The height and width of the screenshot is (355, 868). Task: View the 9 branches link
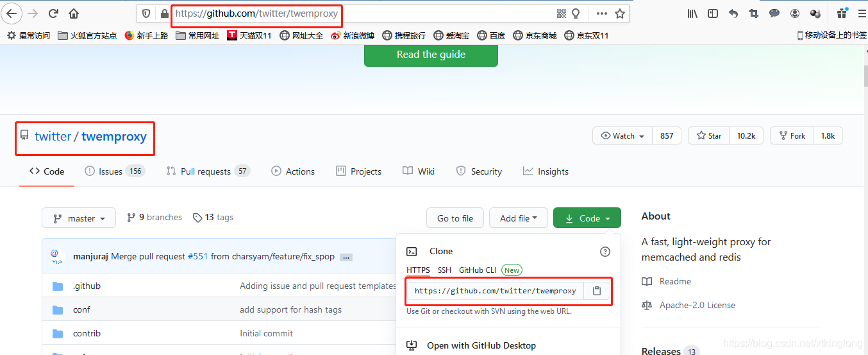154,218
